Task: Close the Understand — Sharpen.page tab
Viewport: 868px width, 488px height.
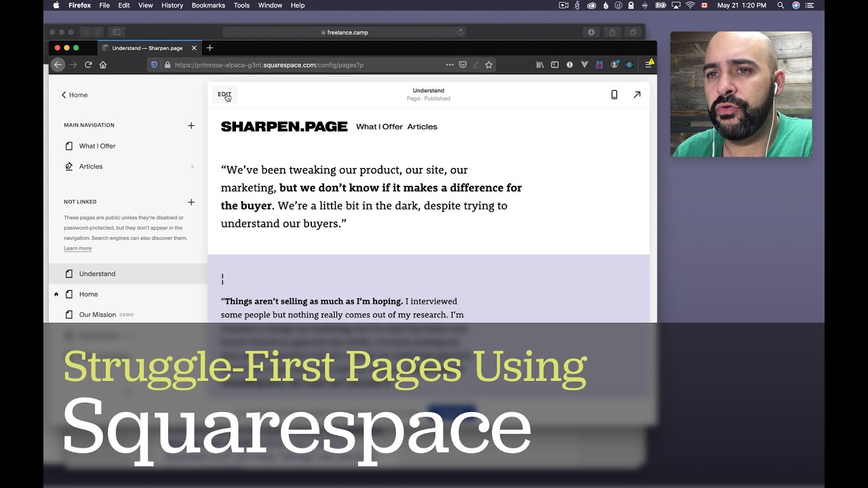Action: tap(194, 48)
